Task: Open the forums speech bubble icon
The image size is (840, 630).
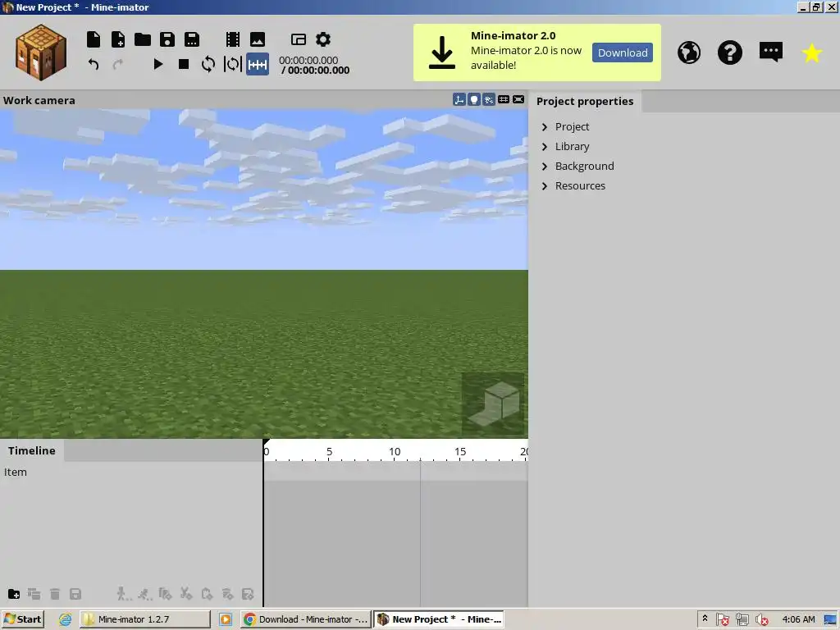Action: click(771, 52)
